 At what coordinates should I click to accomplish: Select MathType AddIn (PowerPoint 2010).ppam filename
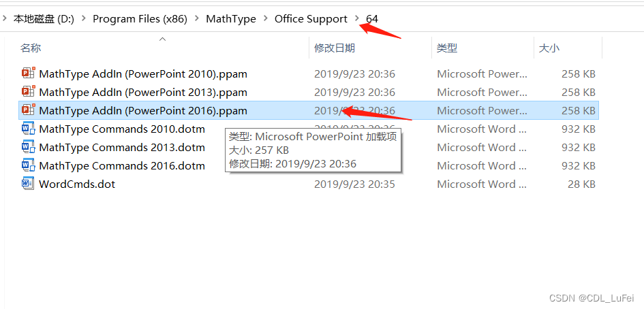click(x=143, y=74)
